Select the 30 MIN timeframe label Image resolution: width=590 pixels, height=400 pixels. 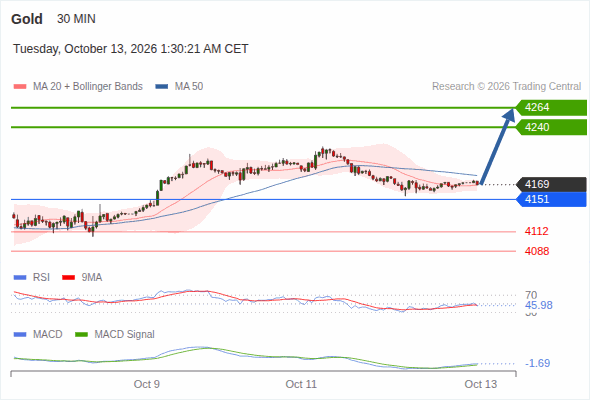click(x=76, y=19)
